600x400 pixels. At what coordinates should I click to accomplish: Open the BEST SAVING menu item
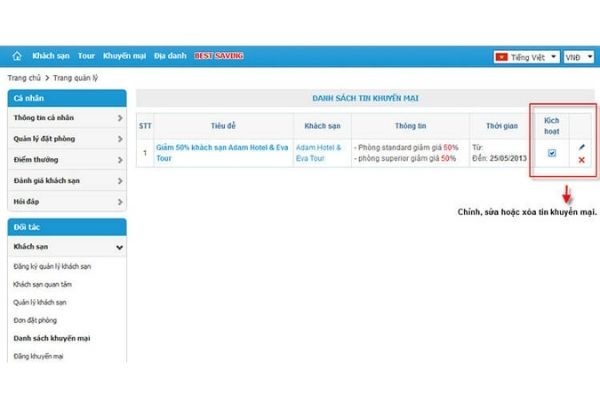click(218, 56)
